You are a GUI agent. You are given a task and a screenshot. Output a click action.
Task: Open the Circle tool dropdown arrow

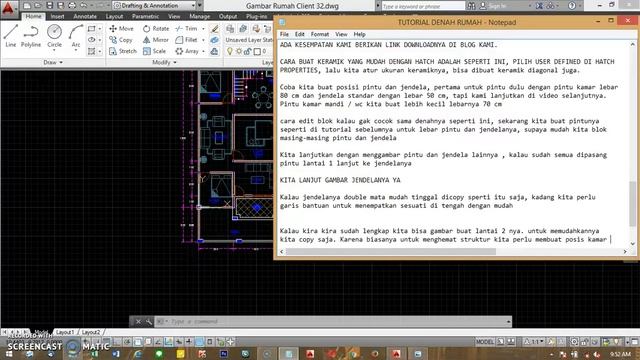(x=54, y=50)
